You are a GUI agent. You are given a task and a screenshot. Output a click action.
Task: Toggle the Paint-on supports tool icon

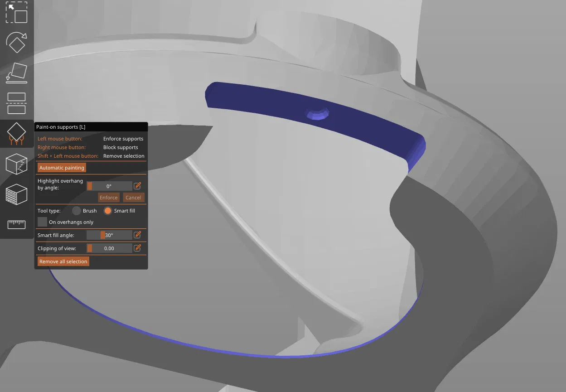click(x=17, y=134)
